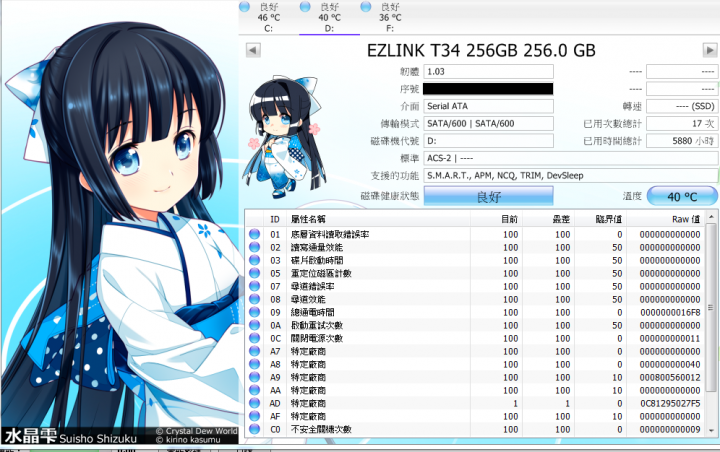Select raw value 000000000009 in row C0
720x452 pixels.
click(670, 429)
